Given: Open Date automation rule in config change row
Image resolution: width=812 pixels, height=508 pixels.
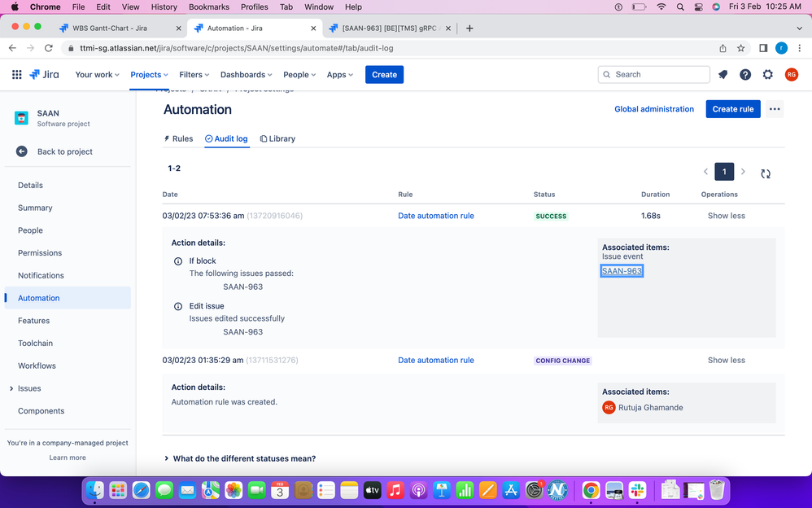Looking at the screenshot, I should (x=435, y=361).
